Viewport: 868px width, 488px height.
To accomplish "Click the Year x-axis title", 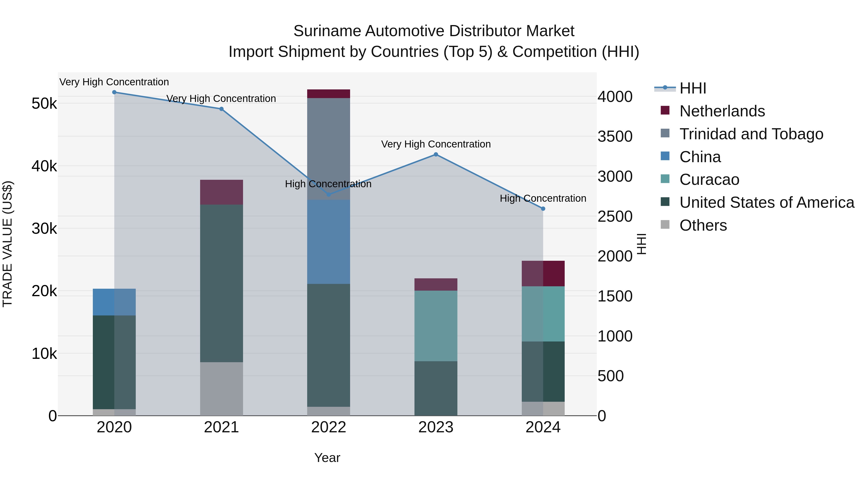I will click(x=327, y=458).
